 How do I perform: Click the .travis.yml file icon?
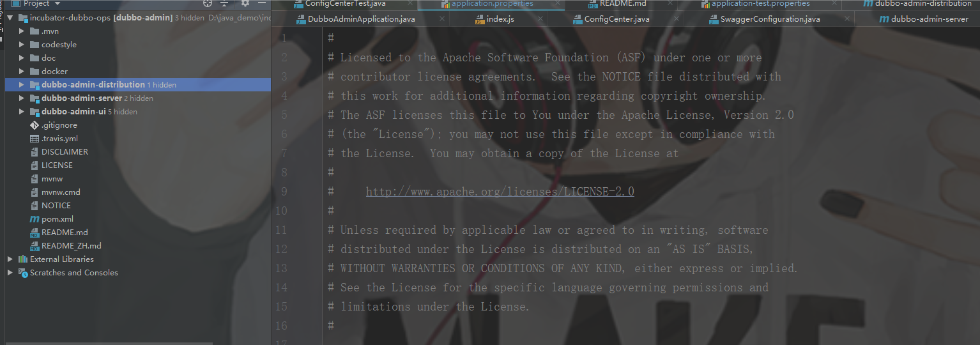click(x=34, y=138)
